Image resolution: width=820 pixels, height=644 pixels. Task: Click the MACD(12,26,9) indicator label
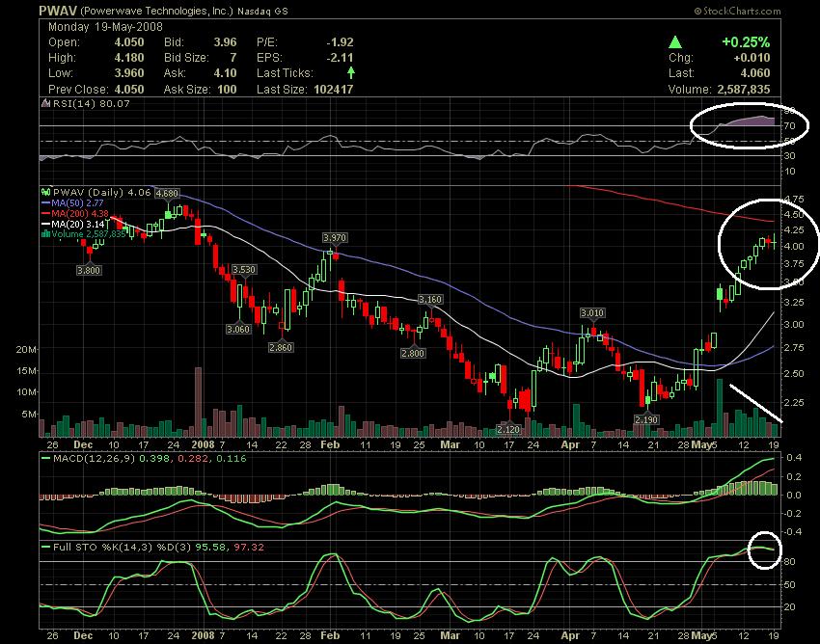tap(95, 459)
